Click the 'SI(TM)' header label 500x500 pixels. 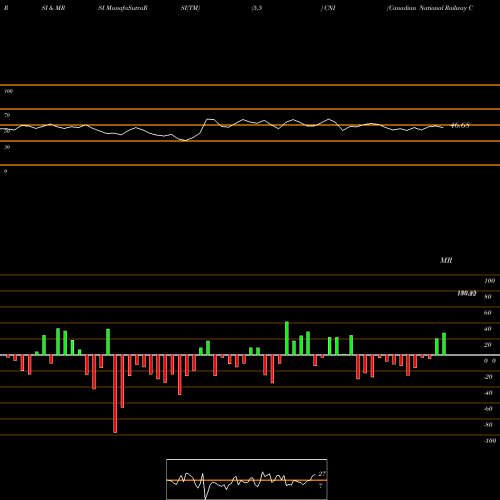tap(190, 8)
